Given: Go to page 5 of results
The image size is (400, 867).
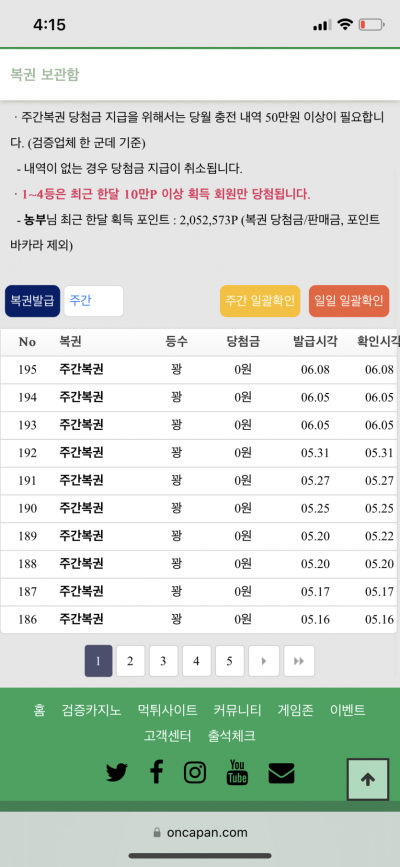Looking at the screenshot, I should pos(230,661).
